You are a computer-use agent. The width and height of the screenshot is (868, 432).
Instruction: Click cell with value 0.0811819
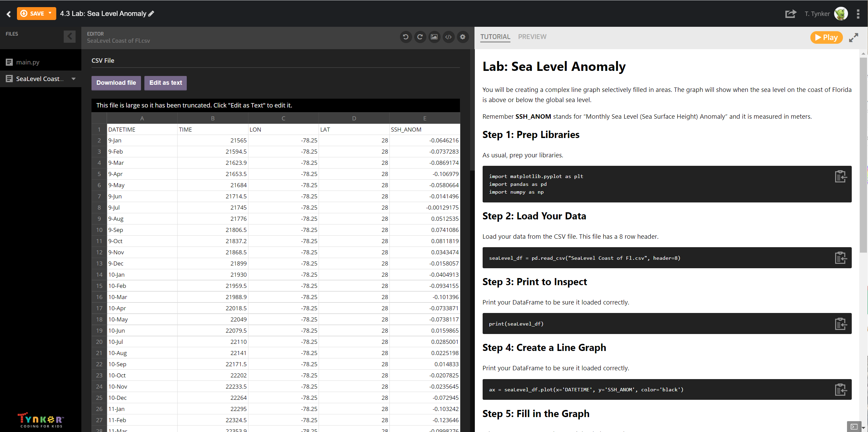click(425, 241)
